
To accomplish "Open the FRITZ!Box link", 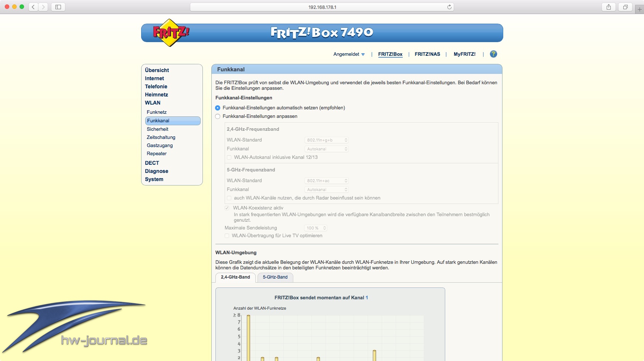I will click(x=390, y=54).
